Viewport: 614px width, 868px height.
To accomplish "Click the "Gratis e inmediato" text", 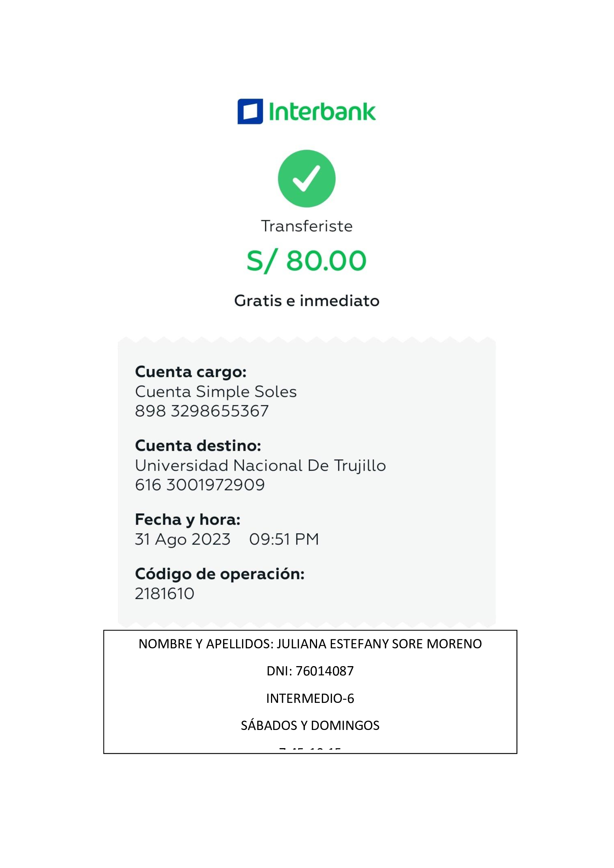I will click(x=307, y=301).
